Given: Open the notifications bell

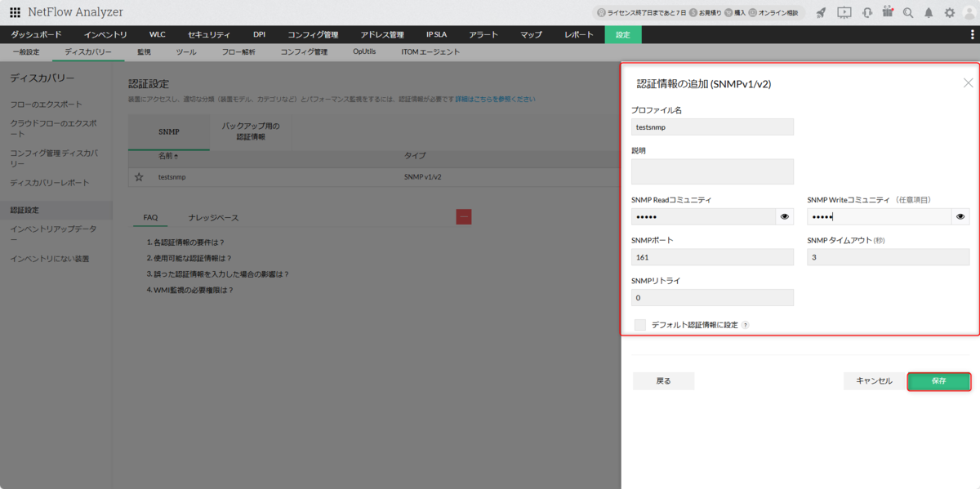Looking at the screenshot, I should [x=929, y=13].
